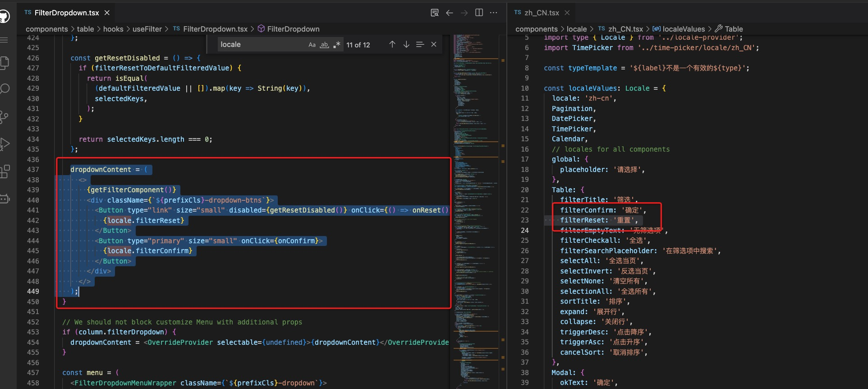868x389 pixels.
Task: Click 'return selectedKeys.length === 0;' line
Action: [146, 139]
